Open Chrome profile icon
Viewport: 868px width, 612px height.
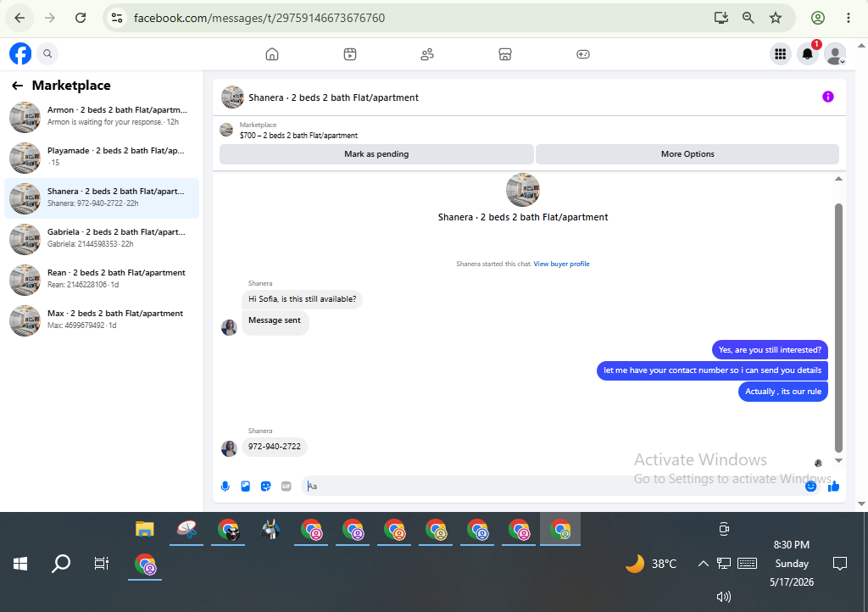tap(818, 18)
